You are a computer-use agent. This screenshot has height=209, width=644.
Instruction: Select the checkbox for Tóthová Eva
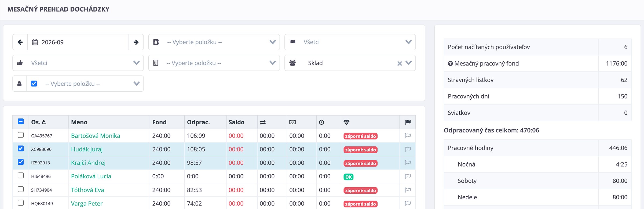coord(21,189)
